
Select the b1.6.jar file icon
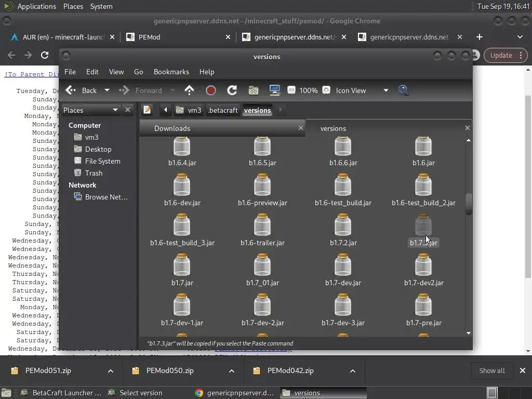(x=423, y=147)
